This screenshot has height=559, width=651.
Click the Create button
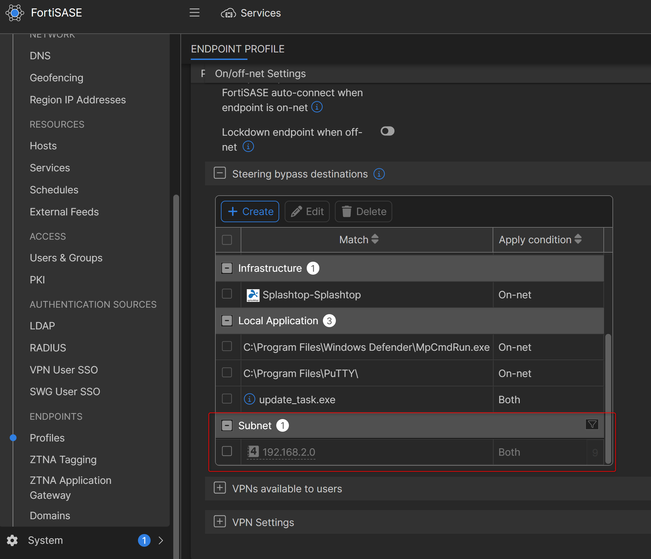tap(249, 211)
